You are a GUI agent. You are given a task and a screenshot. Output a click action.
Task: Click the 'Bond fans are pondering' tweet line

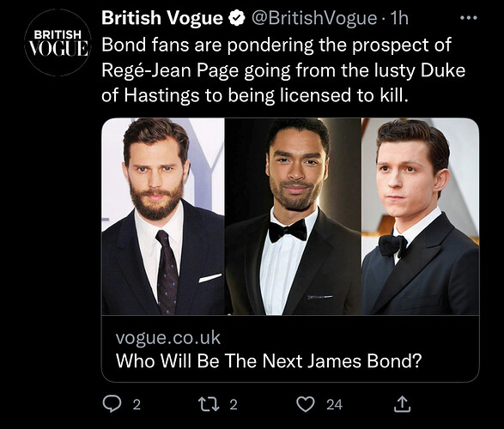(276, 45)
